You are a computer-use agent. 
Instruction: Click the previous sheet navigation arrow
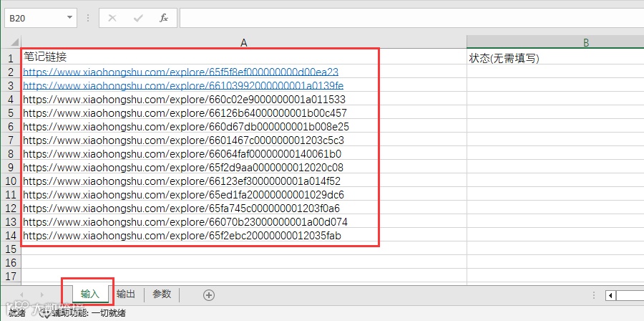[x=21, y=294]
